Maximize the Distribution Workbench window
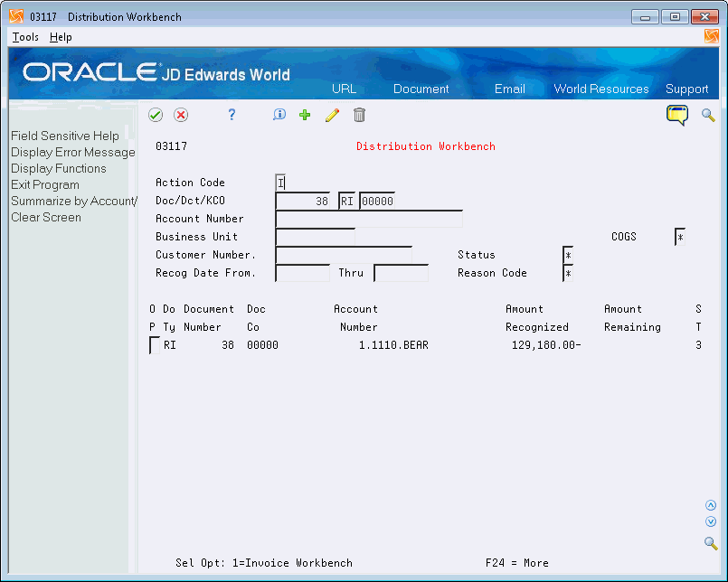Screen dimensions: 728x582 (675, 17)
